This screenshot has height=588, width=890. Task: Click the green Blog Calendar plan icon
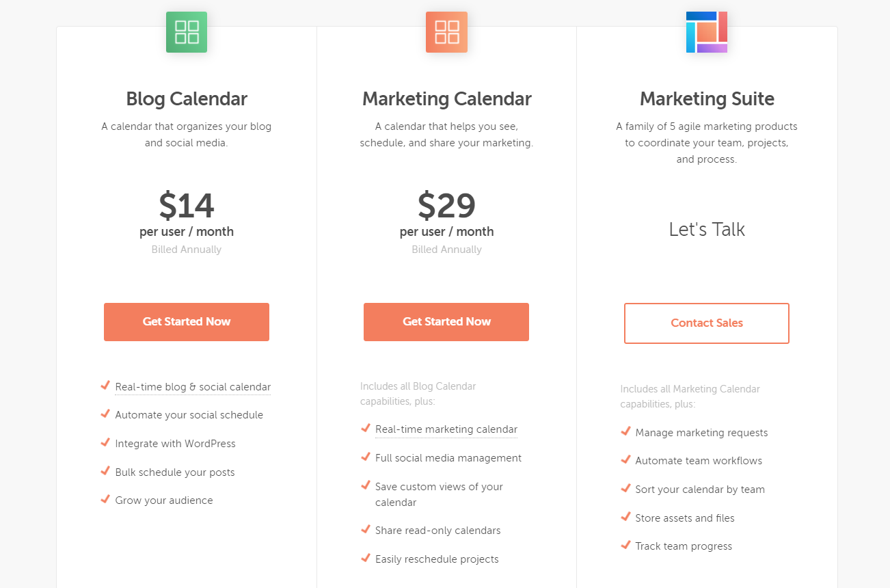(x=187, y=32)
